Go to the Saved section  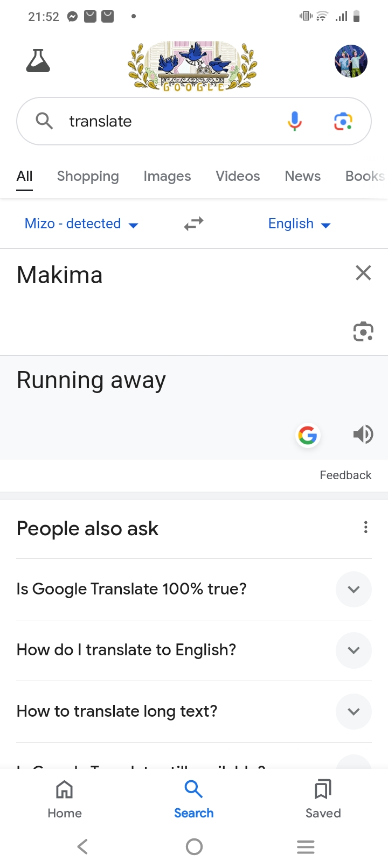pos(323,799)
